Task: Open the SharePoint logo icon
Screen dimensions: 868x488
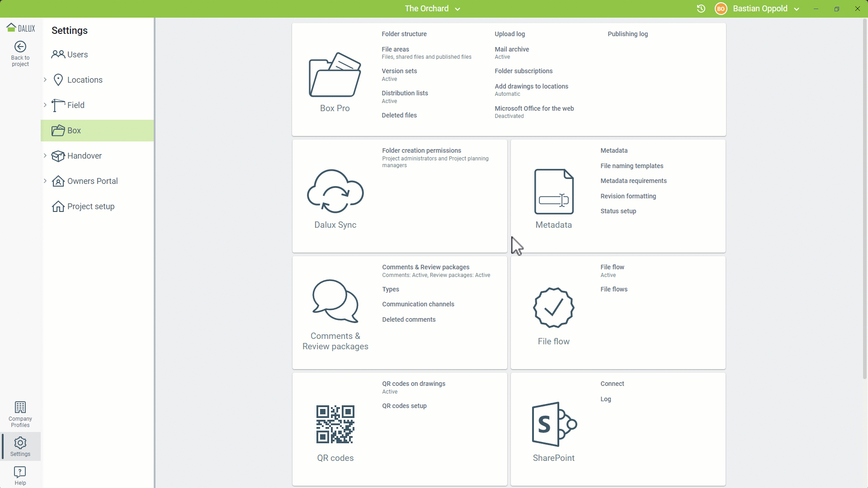Action: [x=553, y=424]
